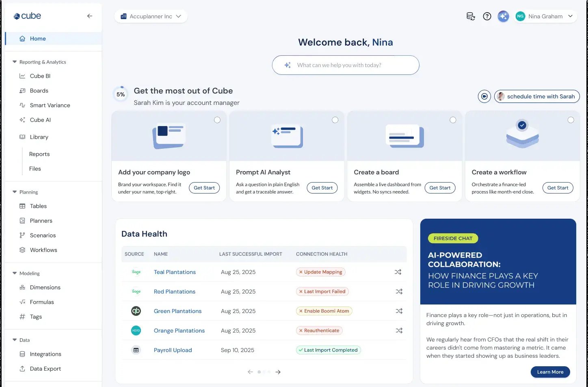Click the NG user avatar

point(520,16)
